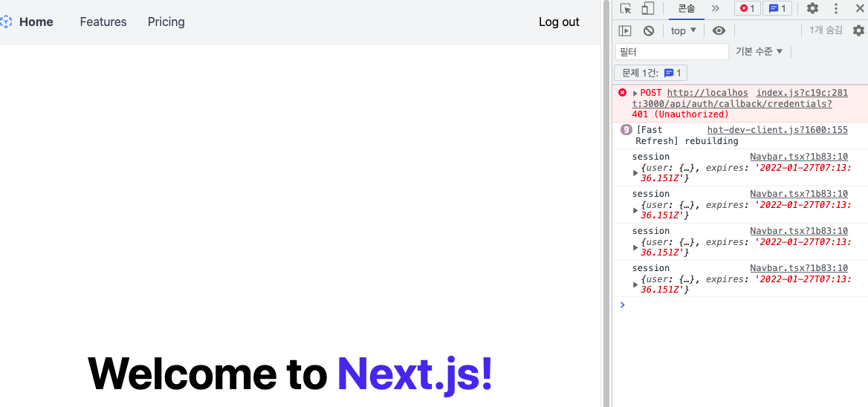The image size is (868, 407).
Task: Click the Home logo icon in navbar
Action: click(x=5, y=22)
